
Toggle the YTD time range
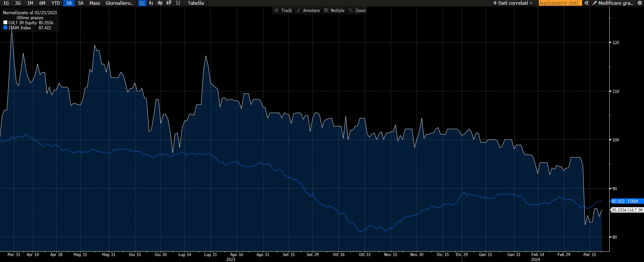pos(55,3)
